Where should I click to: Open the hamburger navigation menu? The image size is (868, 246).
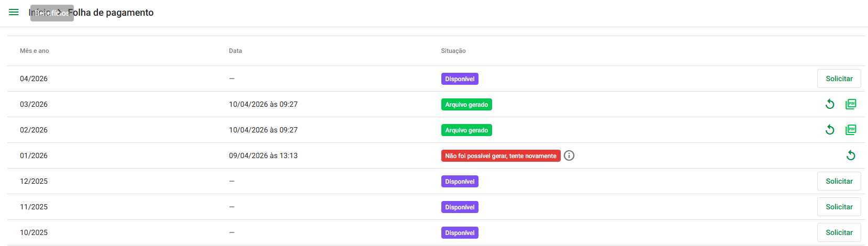pos(14,12)
